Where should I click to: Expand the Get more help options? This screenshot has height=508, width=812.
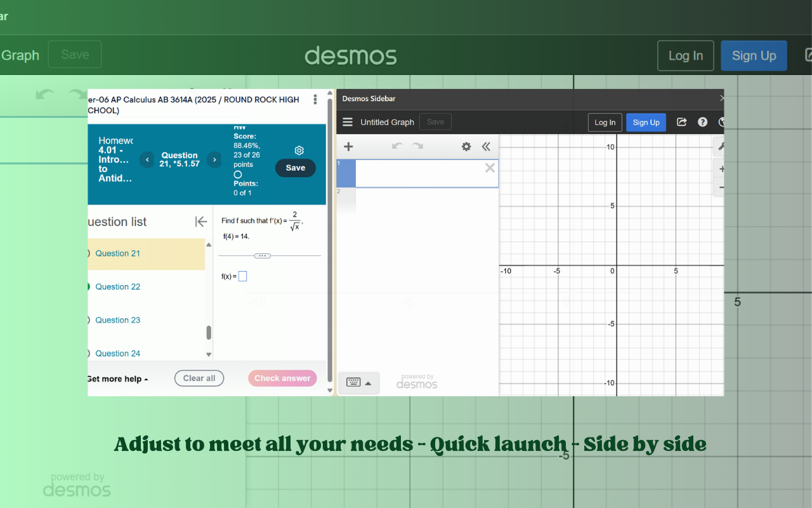pos(118,378)
